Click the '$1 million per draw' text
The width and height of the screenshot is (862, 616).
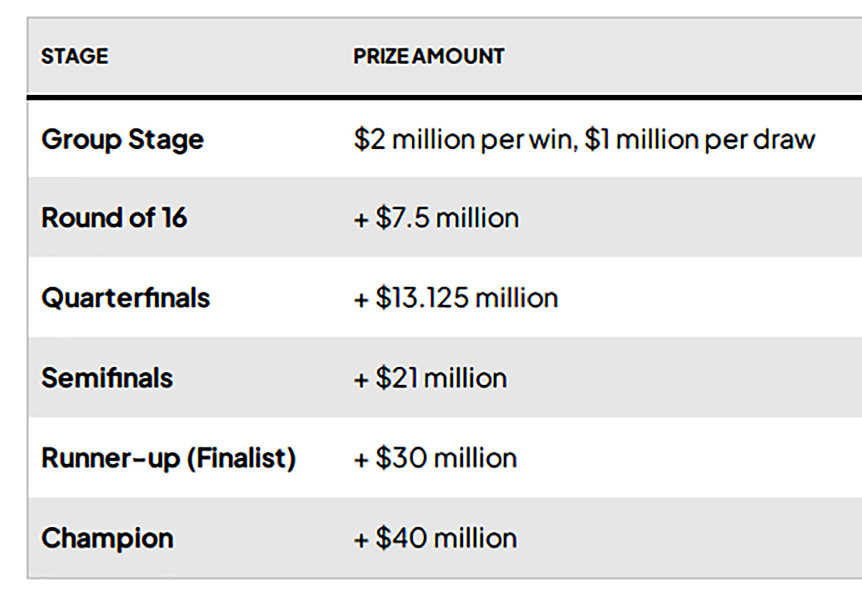[x=700, y=140]
